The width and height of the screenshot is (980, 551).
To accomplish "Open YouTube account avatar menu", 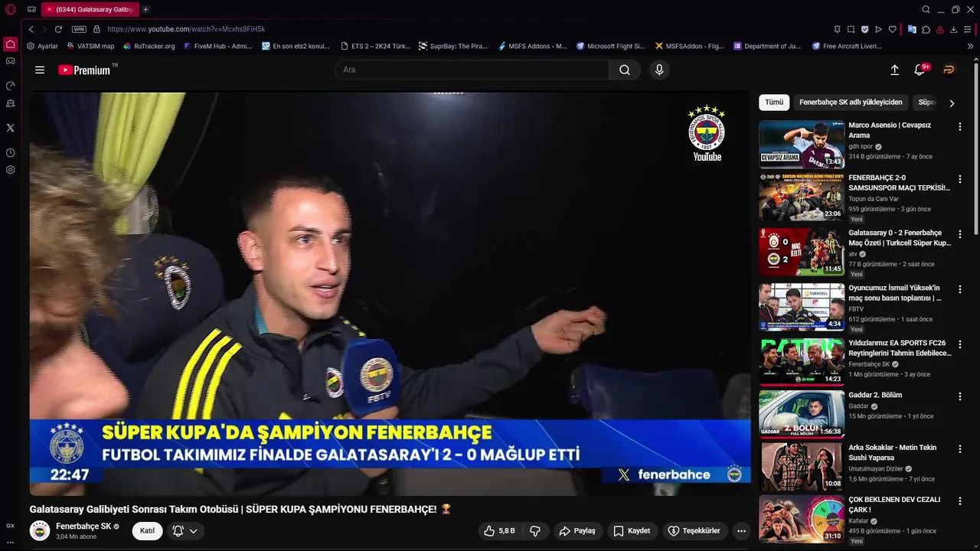I will pyautogui.click(x=949, y=70).
